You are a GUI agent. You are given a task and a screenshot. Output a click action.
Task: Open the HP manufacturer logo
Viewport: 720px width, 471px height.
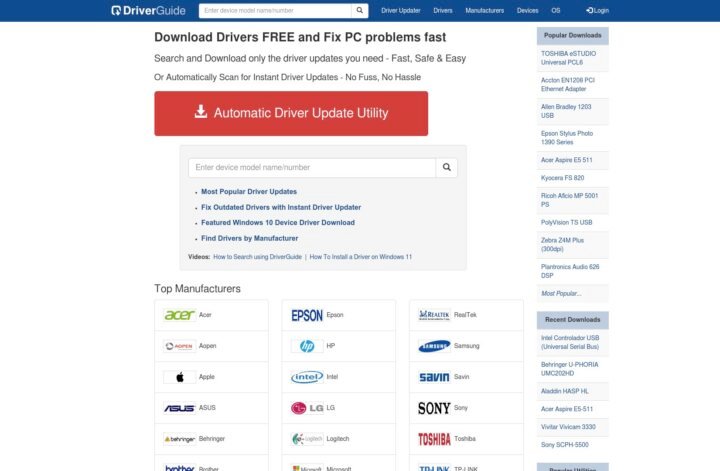(307, 346)
